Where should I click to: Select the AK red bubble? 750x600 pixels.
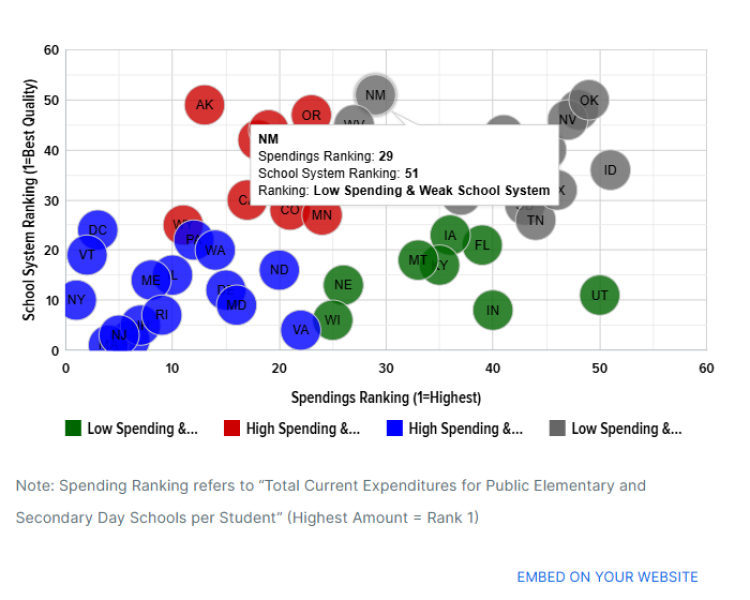[205, 105]
